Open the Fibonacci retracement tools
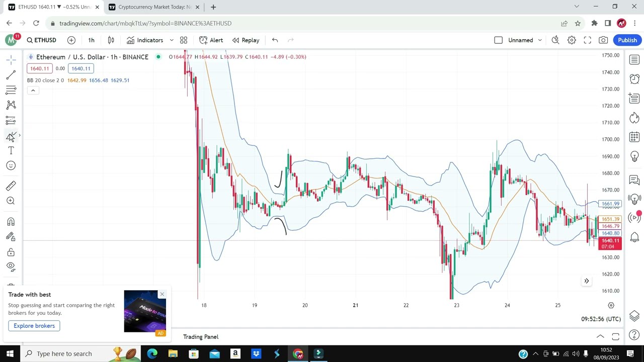The image size is (644, 362). coord(11,90)
